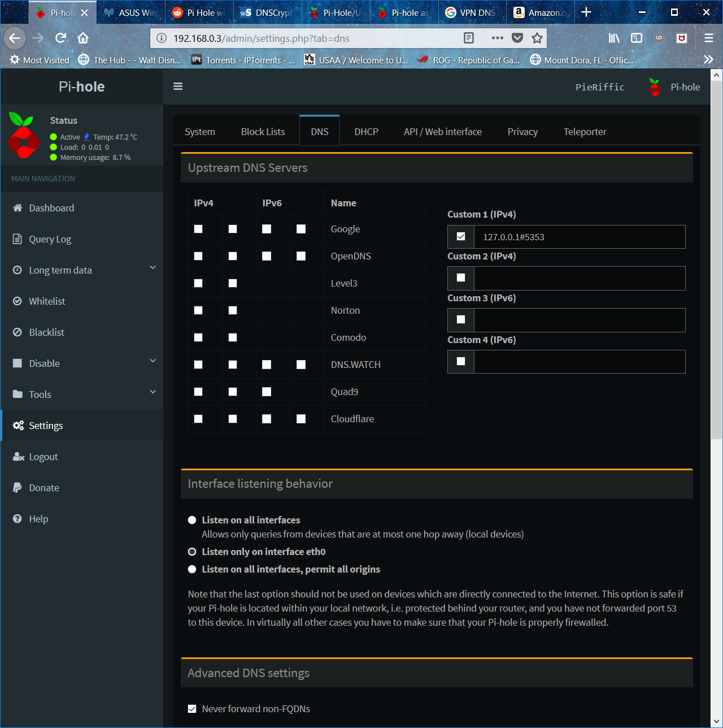
Task: Click the browser home icon
Action: [83, 38]
